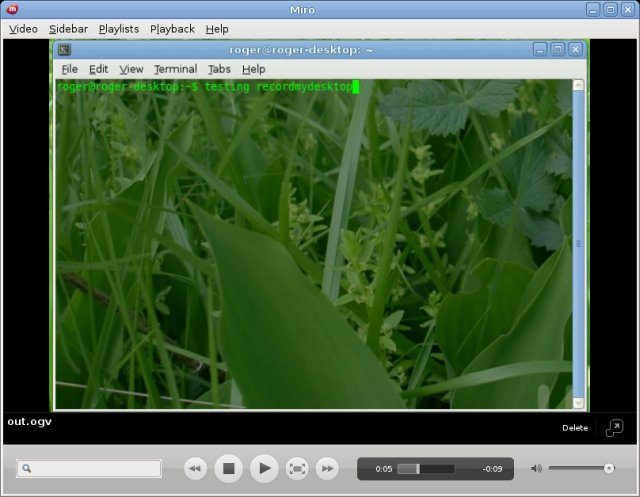Stop the video playback
This screenshot has height=497, width=640.
(x=229, y=468)
